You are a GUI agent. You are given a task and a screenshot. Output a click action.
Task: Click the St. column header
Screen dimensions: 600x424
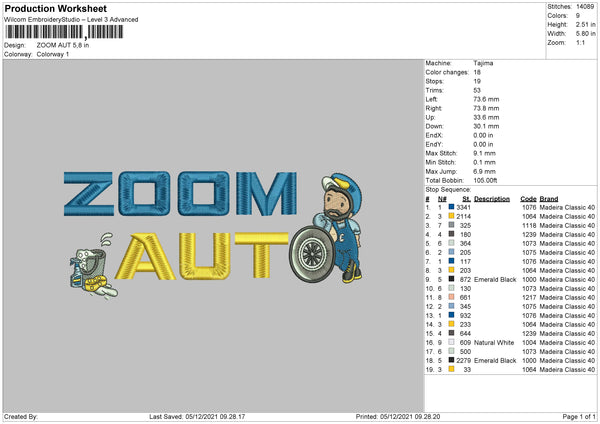tap(466, 199)
